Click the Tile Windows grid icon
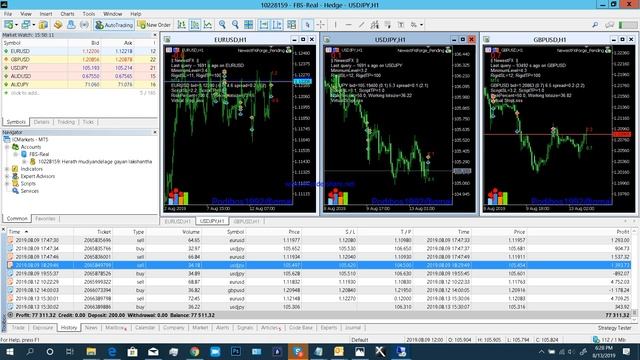640x360 pixels. tap(248, 25)
